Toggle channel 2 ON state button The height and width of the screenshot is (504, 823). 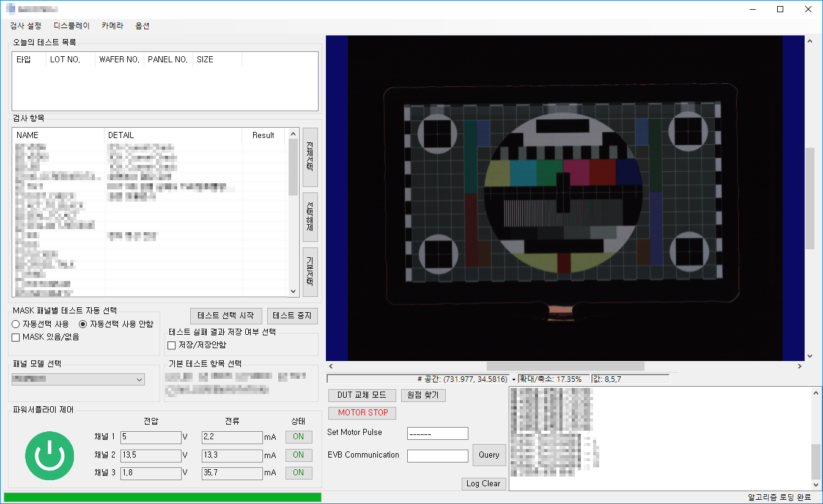pyautogui.click(x=298, y=455)
